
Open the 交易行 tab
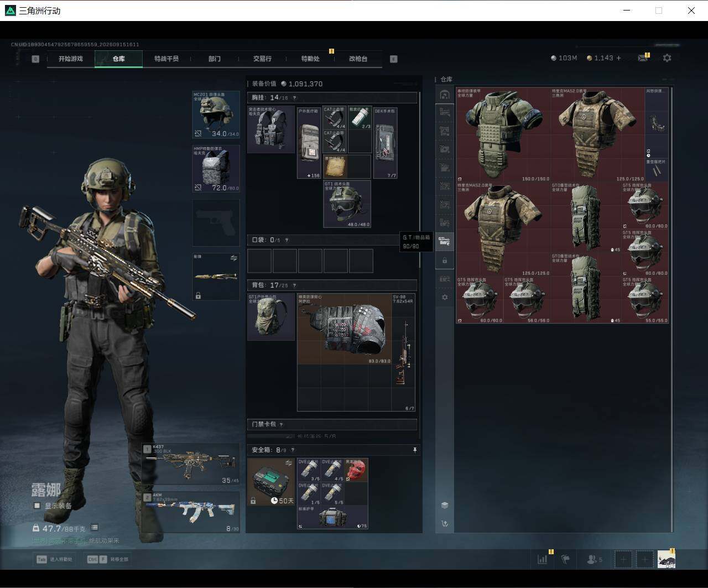[x=262, y=59]
